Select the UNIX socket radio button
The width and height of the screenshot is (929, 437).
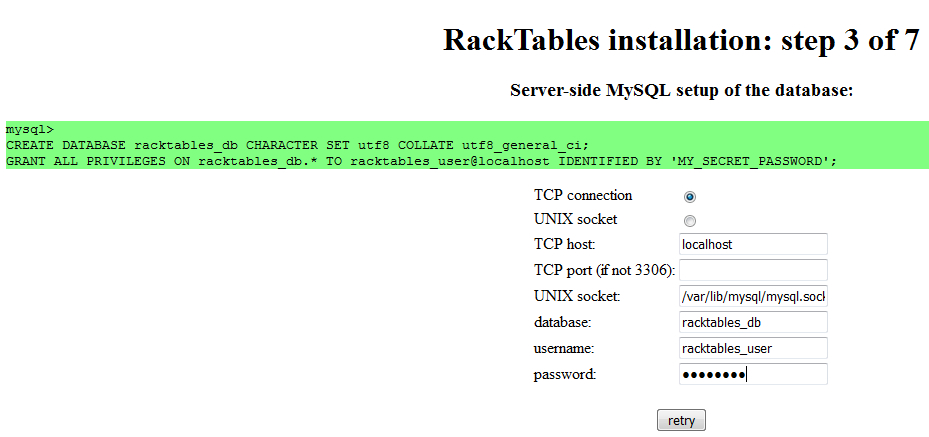click(x=690, y=221)
